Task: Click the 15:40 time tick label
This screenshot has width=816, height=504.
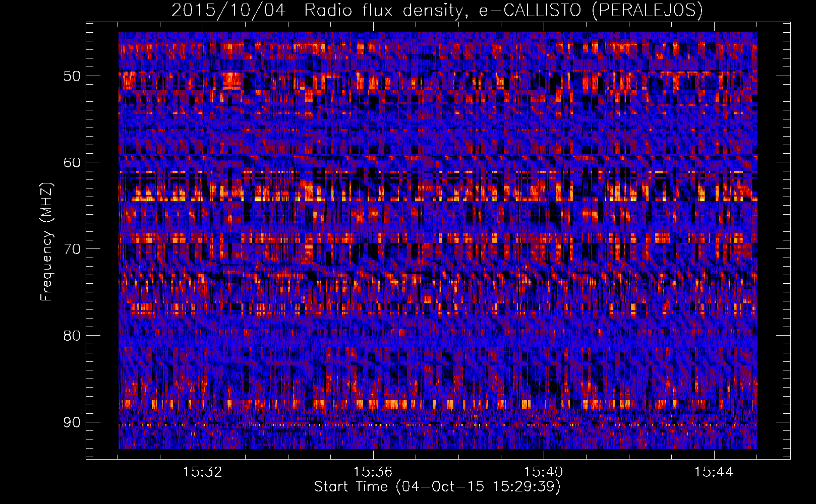Action: click(x=543, y=472)
